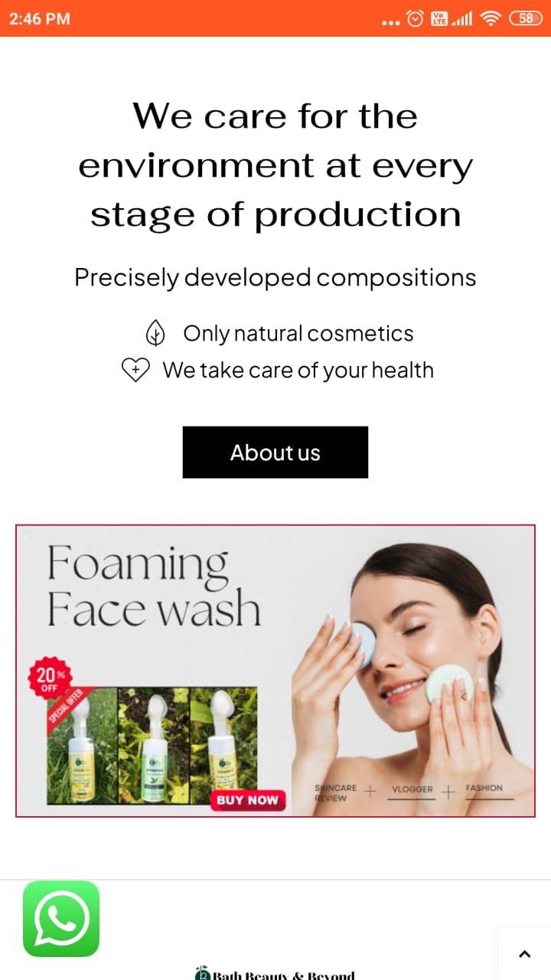Tap the 2:46 PM clock in status bar
Image resolution: width=551 pixels, height=980 pixels.
coord(40,18)
